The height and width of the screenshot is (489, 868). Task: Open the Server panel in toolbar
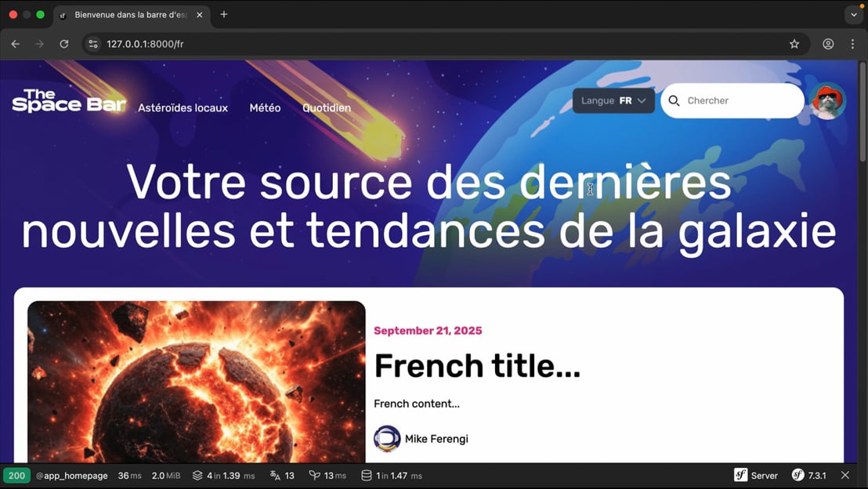(x=756, y=475)
